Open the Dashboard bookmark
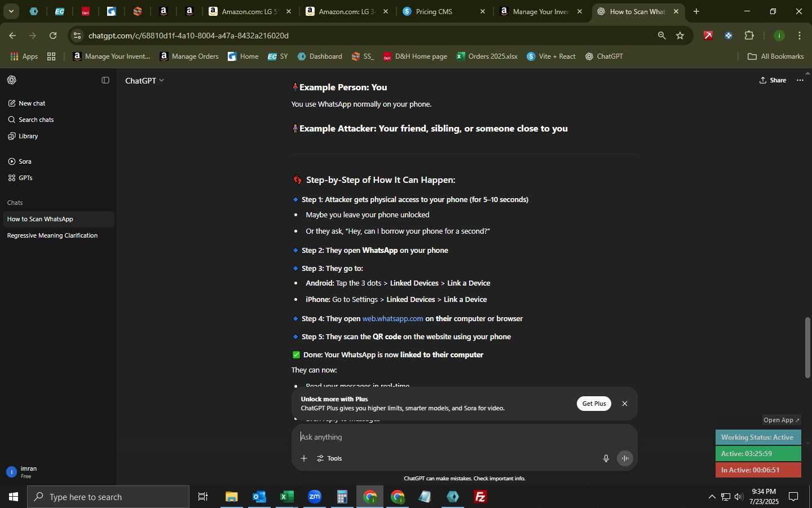Viewport: 812px width, 508px height. [320, 56]
